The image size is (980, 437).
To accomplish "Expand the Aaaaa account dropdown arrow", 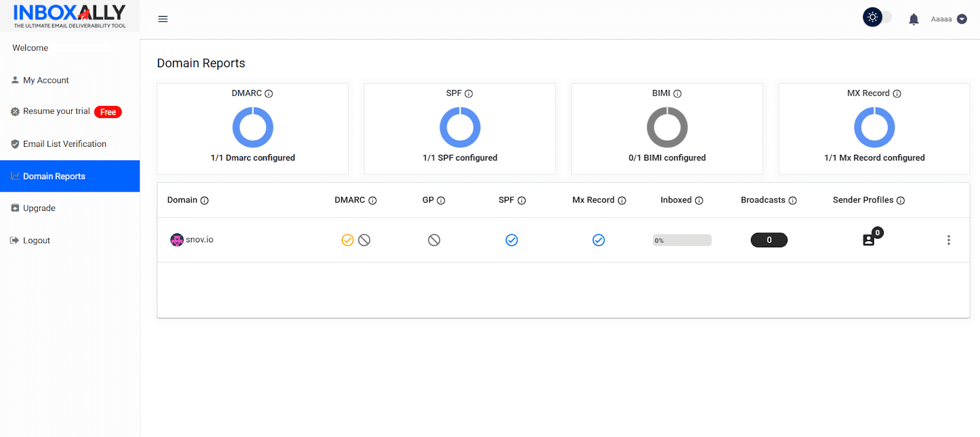I will [x=962, y=19].
